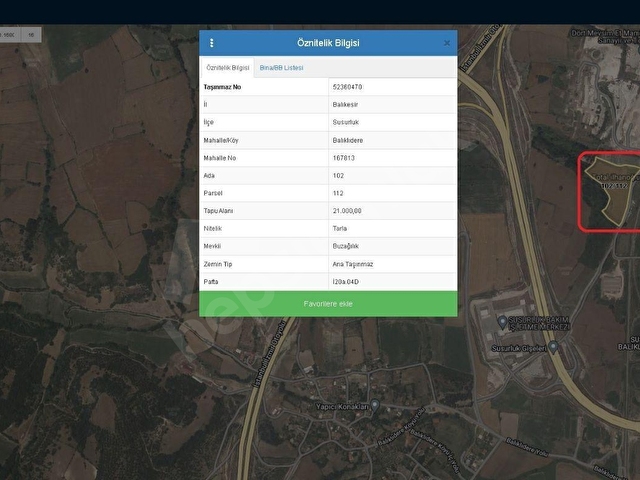Click the Susurluk Gişeleri map pin
The image size is (640, 480).
pos(553,347)
